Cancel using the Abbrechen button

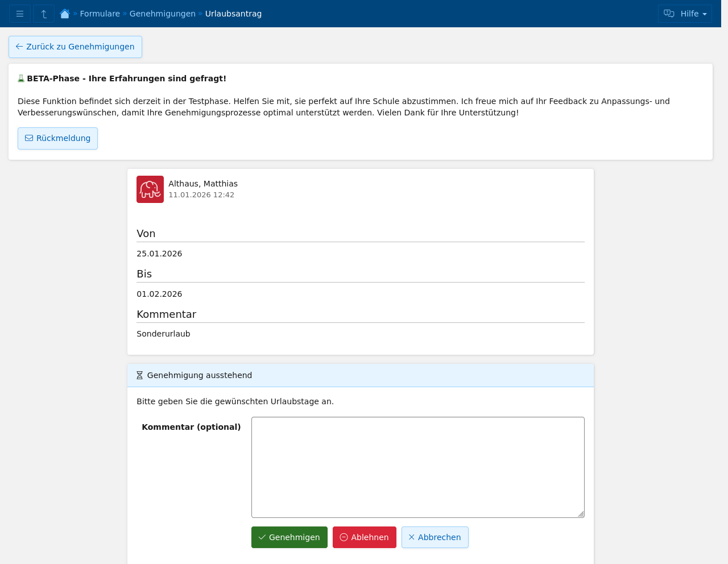point(435,537)
